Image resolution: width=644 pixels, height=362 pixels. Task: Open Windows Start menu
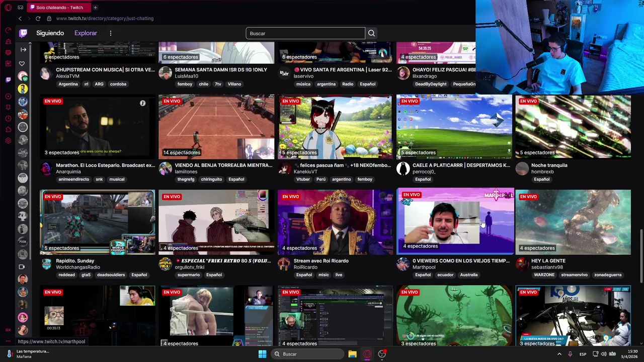[x=262, y=354]
